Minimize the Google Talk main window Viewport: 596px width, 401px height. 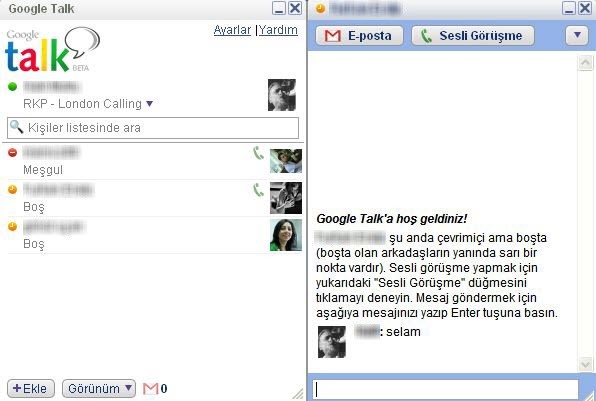(x=279, y=8)
